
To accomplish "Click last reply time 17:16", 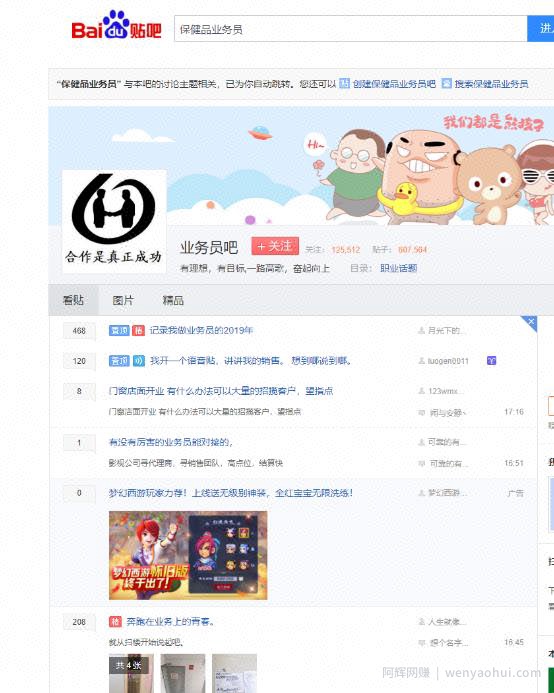I will (514, 412).
